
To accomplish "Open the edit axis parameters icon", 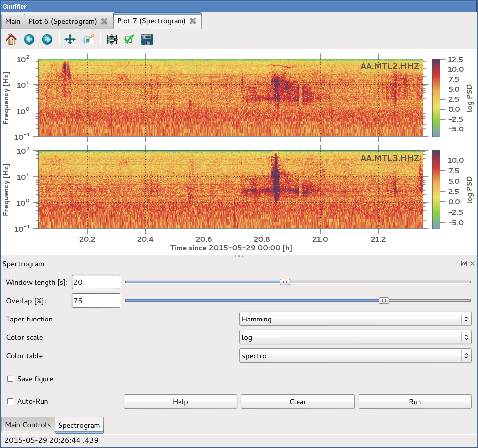I will pos(88,39).
